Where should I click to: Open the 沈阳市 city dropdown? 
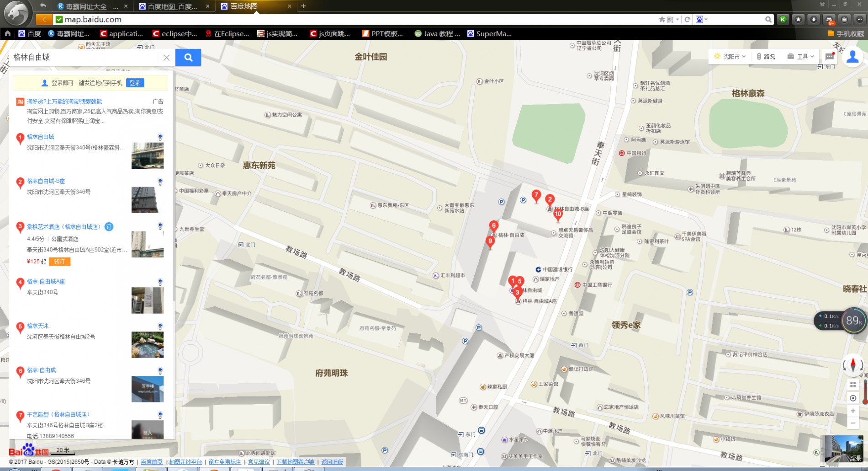tap(730, 57)
